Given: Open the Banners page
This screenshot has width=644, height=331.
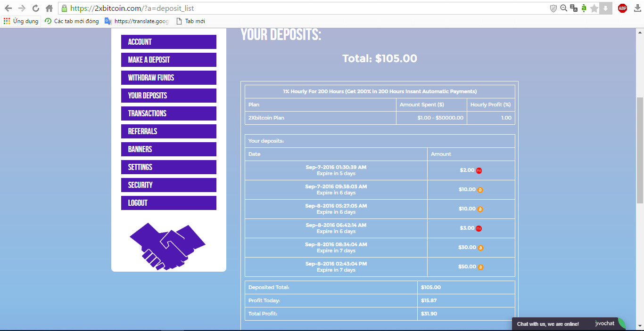Looking at the screenshot, I should click(169, 149).
